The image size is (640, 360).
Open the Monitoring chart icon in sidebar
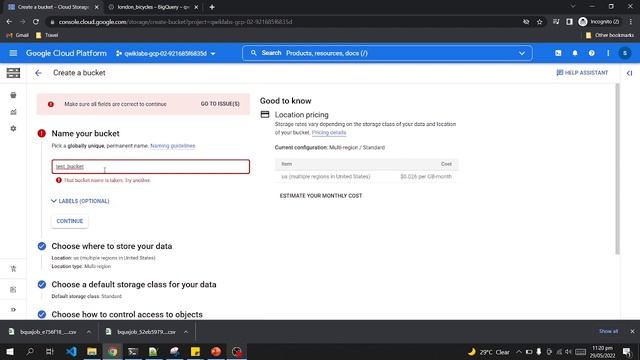click(x=13, y=112)
